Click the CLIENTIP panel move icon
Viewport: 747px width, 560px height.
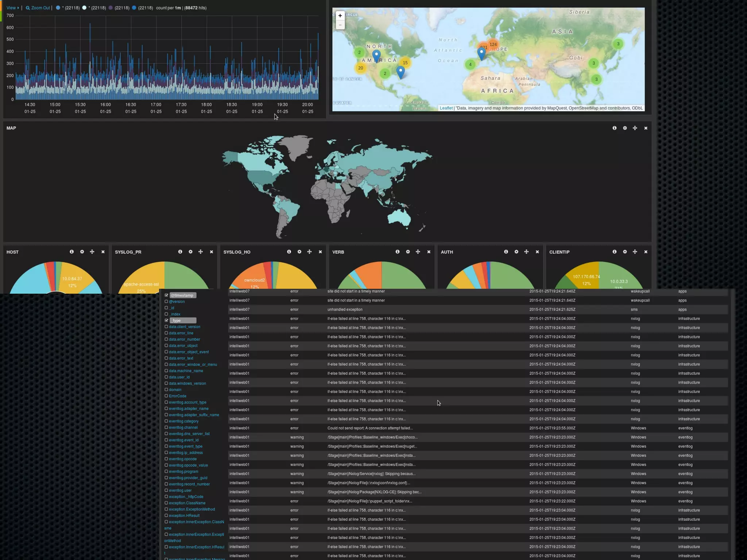[x=635, y=252]
